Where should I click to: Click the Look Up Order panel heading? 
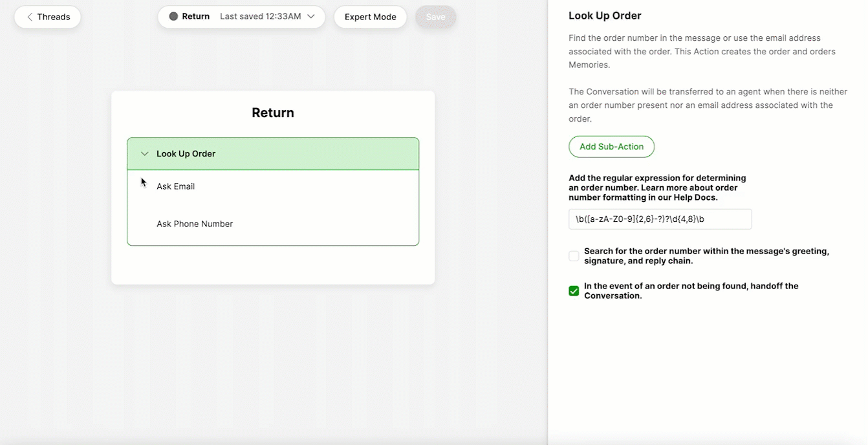pos(605,16)
